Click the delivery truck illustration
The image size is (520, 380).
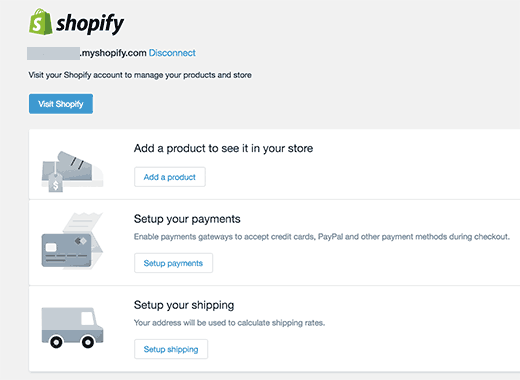pos(72,327)
